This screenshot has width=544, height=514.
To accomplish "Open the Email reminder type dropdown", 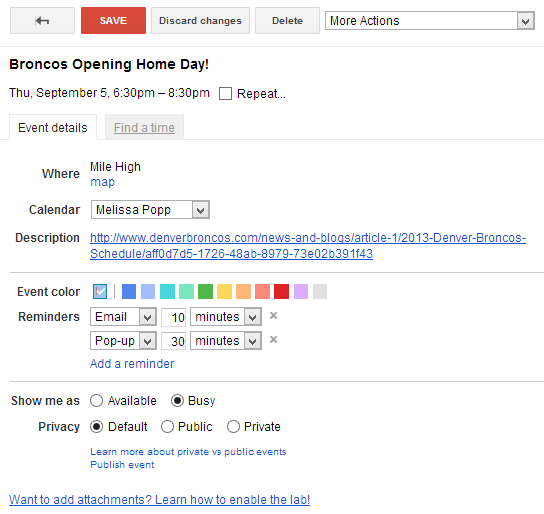I will tap(123, 317).
